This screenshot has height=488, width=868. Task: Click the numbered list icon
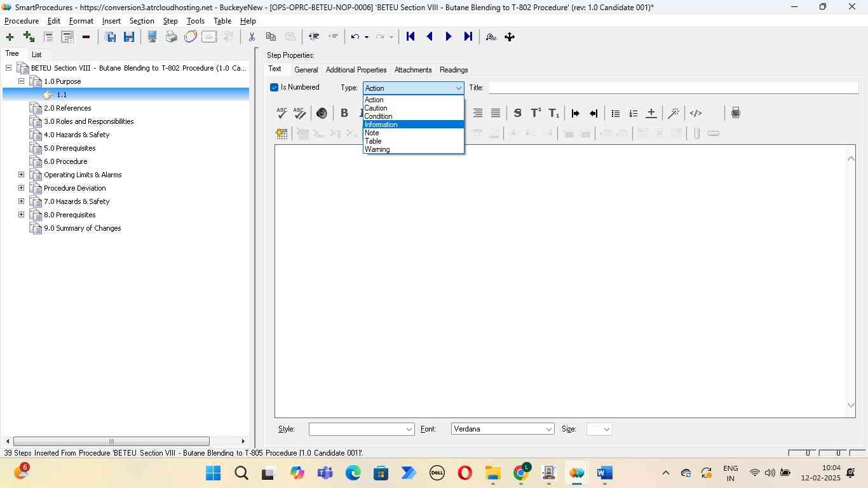point(633,113)
